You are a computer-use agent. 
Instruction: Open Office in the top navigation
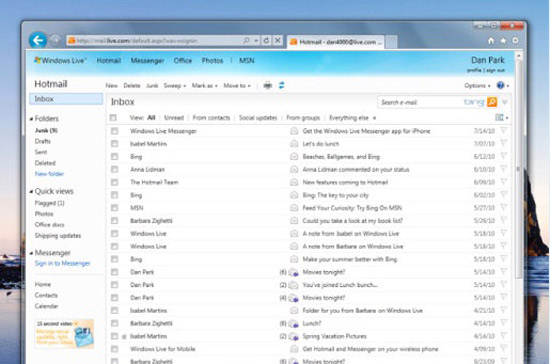pyautogui.click(x=183, y=61)
